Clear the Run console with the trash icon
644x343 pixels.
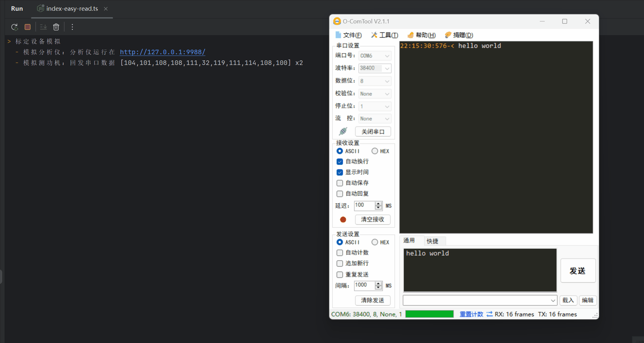tap(56, 27)
